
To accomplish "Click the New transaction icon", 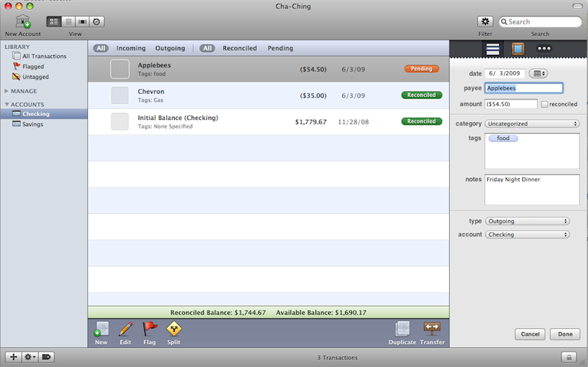I will pyautogui.click(x=101, y=329).
